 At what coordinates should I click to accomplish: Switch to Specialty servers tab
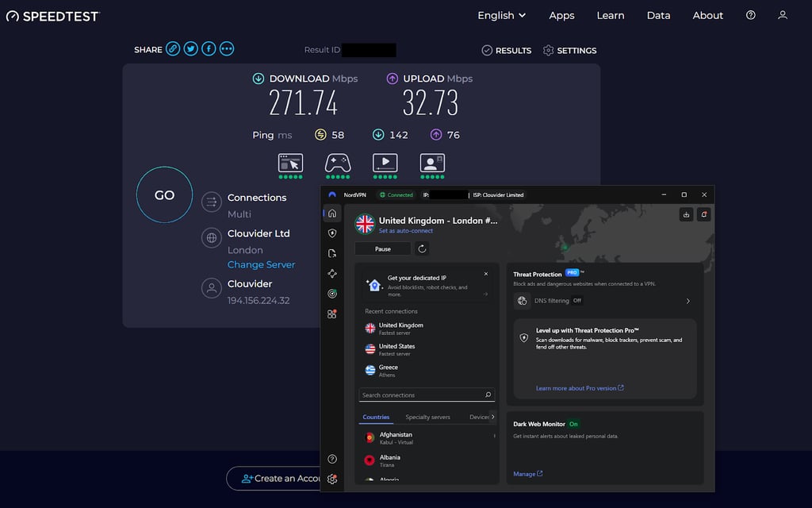pyautogui.click(x=427, y=417)
